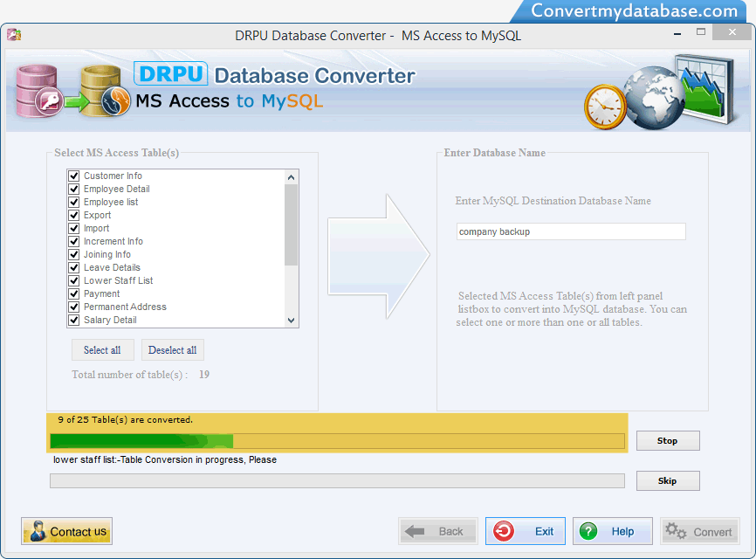
Task: Toggle the Employee list checkbox
Action: [74, 202]
